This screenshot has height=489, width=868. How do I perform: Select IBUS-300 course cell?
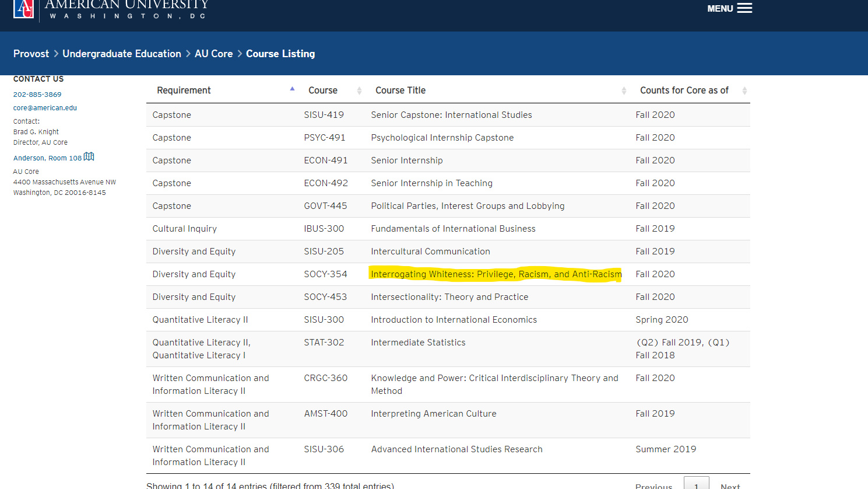(324, 229)
